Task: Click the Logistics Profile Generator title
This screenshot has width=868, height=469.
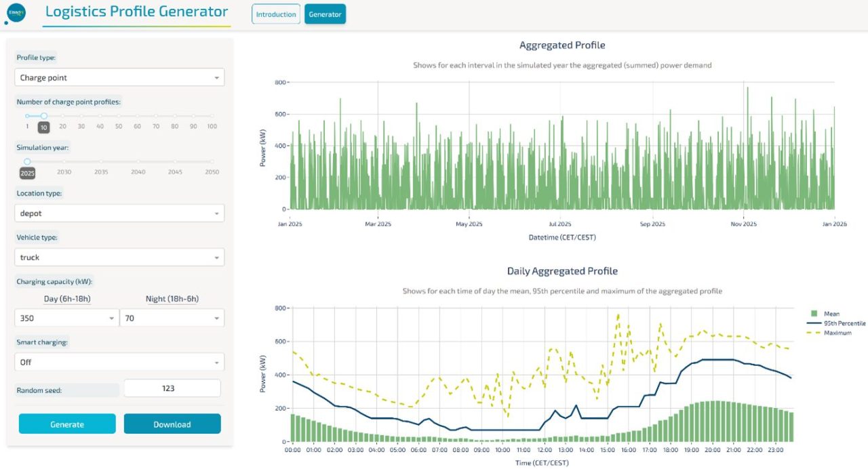Action: point(136,12)
